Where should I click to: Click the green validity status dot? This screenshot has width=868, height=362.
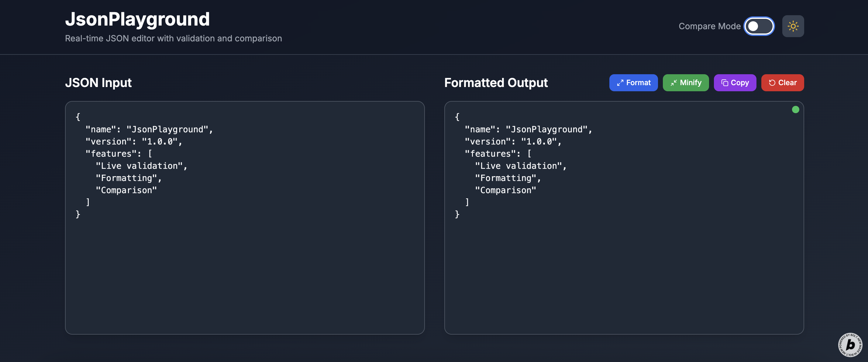tap(795, 110)
